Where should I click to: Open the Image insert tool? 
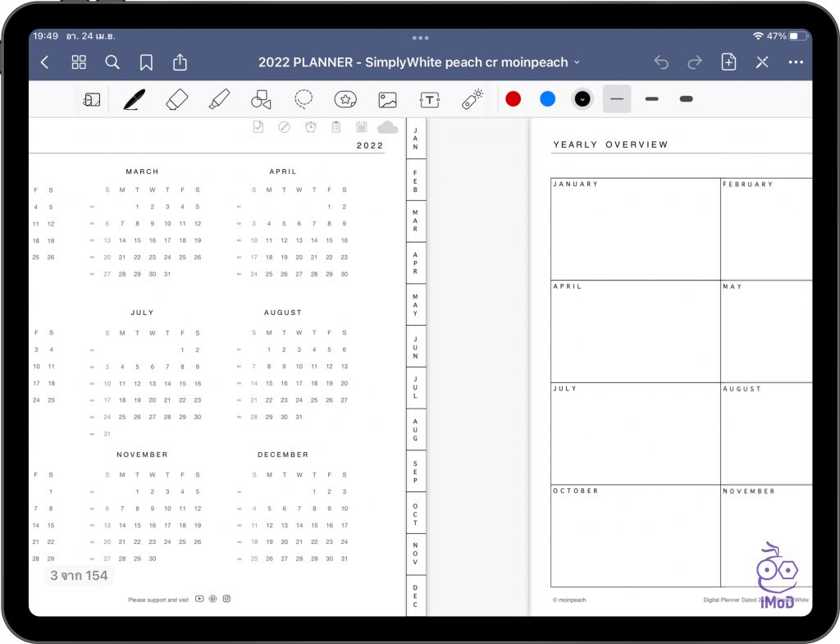coord(387,99)
